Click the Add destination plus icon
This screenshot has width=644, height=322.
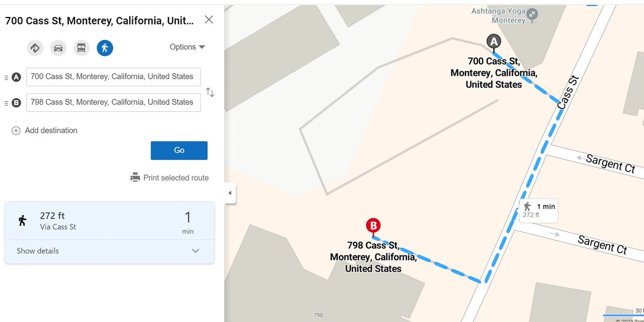(16, 131)
